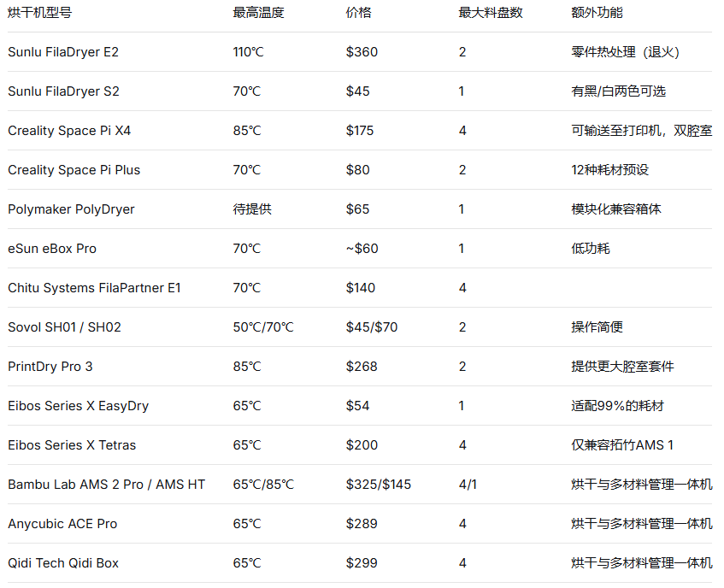Click 有黑/白两色可选 feature cell
This screenshot has height=588, width=724.
(x=618, y=91)
